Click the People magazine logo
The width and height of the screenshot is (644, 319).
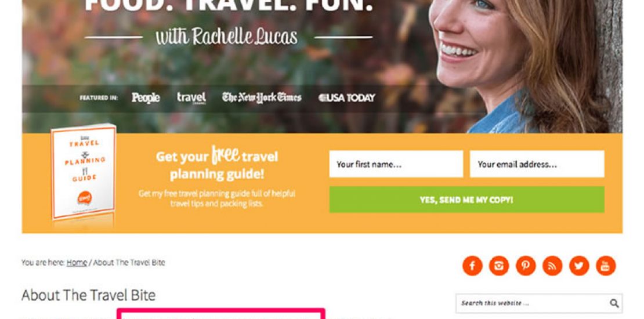point(146,97)
